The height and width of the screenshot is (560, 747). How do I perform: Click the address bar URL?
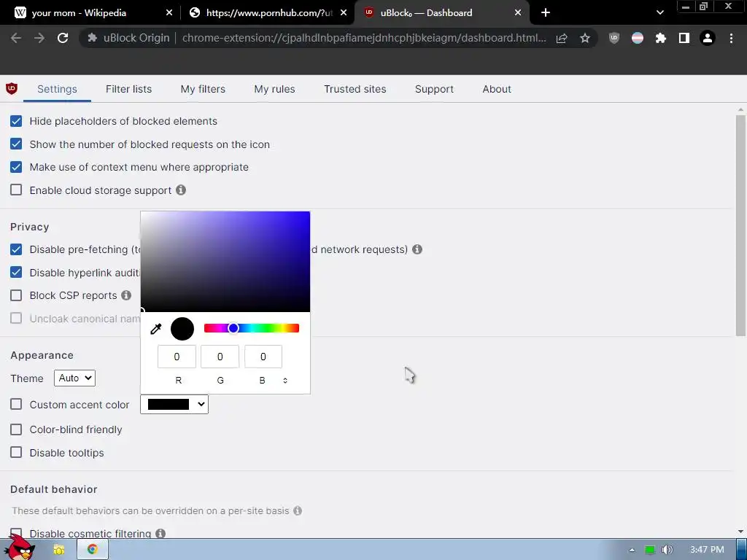click(364, 38)
